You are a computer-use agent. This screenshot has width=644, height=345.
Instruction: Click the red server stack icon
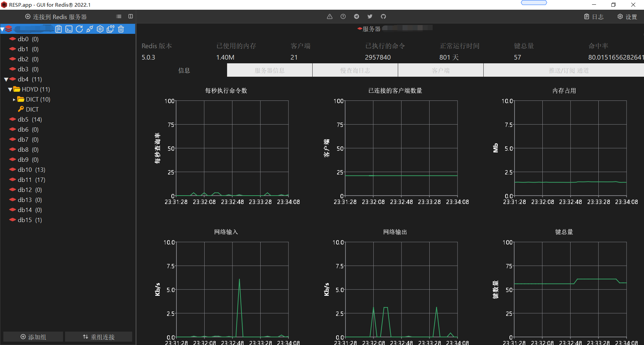pos(9,29)
